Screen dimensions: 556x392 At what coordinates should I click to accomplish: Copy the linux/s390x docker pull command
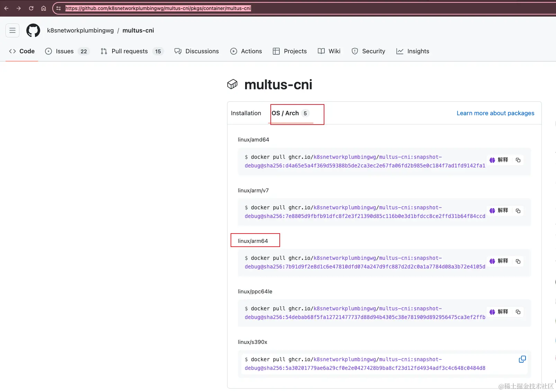[522, 359]
